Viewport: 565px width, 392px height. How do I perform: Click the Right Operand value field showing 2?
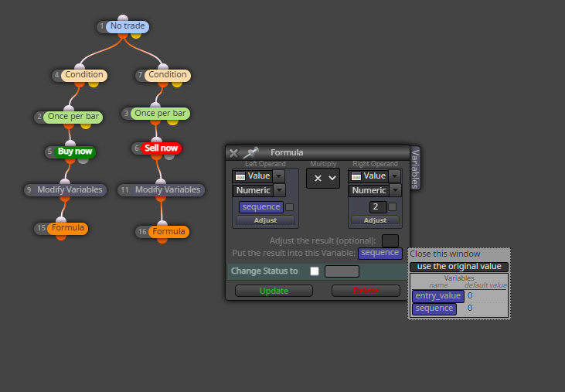tap(378, 206)
